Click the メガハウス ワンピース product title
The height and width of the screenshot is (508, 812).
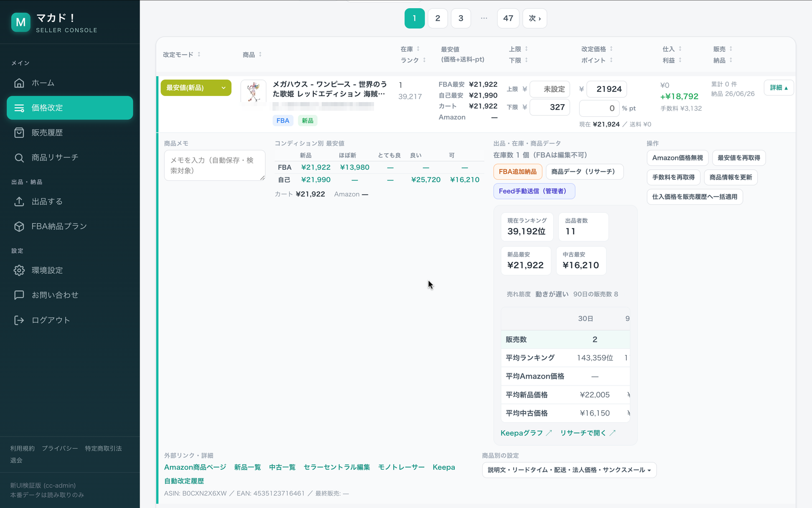point(330,89)
